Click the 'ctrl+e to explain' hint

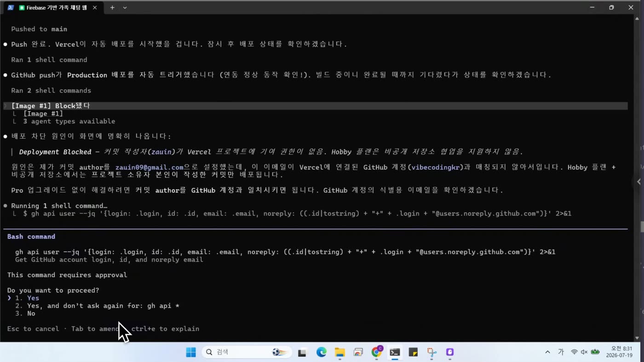click(x=165, y=329)
